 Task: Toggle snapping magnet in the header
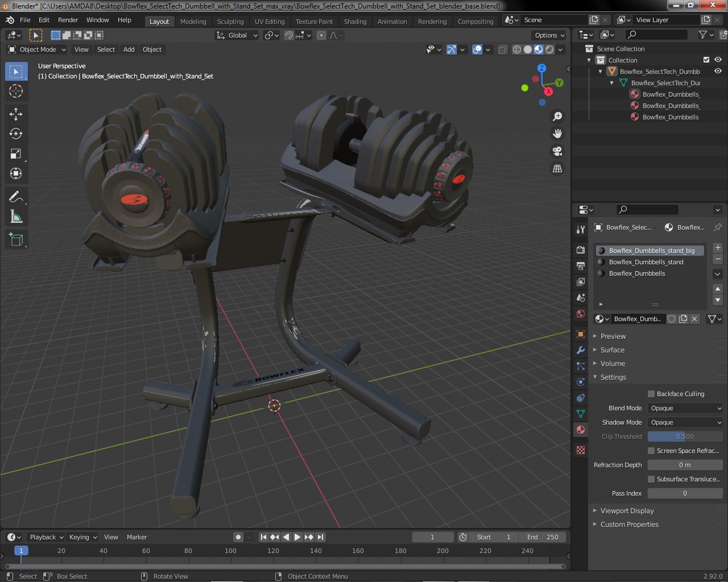click(289, 35)
